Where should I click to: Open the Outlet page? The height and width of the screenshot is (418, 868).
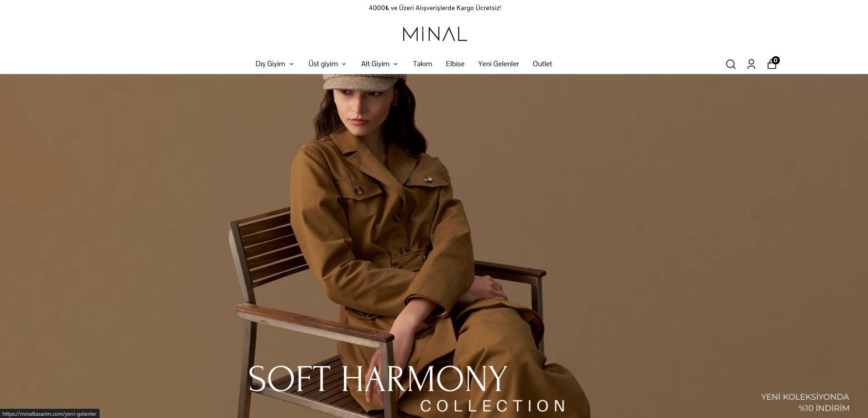[542, 64]
